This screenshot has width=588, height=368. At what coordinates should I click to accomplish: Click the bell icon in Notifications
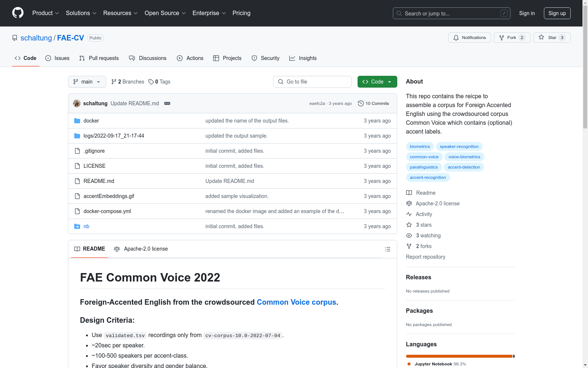click(x=456, y=38)
